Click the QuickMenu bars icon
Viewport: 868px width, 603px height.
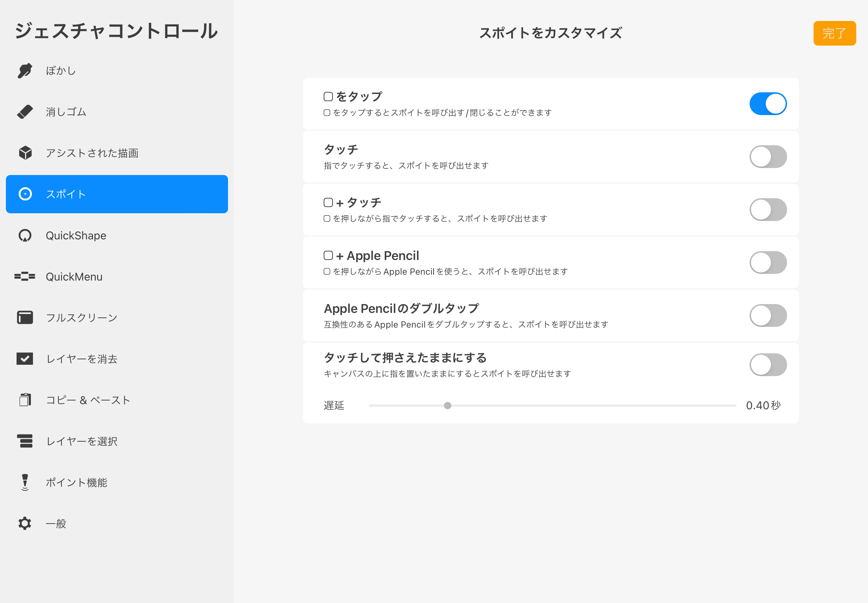(25, 276)
